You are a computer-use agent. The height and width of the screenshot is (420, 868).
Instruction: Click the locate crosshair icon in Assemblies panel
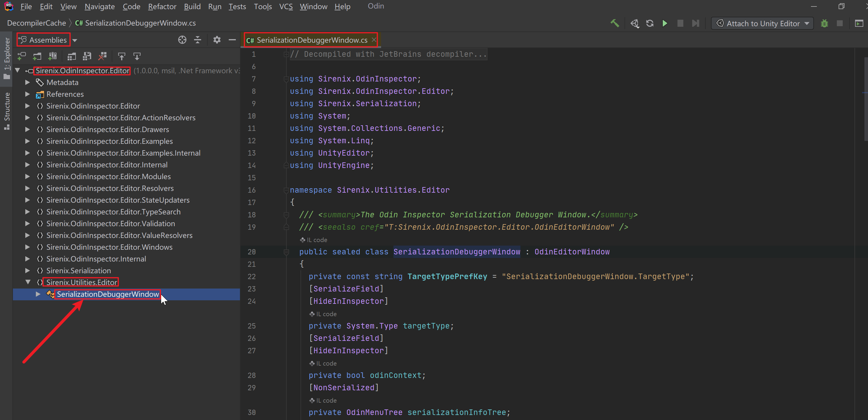click(x=182, y=40)
